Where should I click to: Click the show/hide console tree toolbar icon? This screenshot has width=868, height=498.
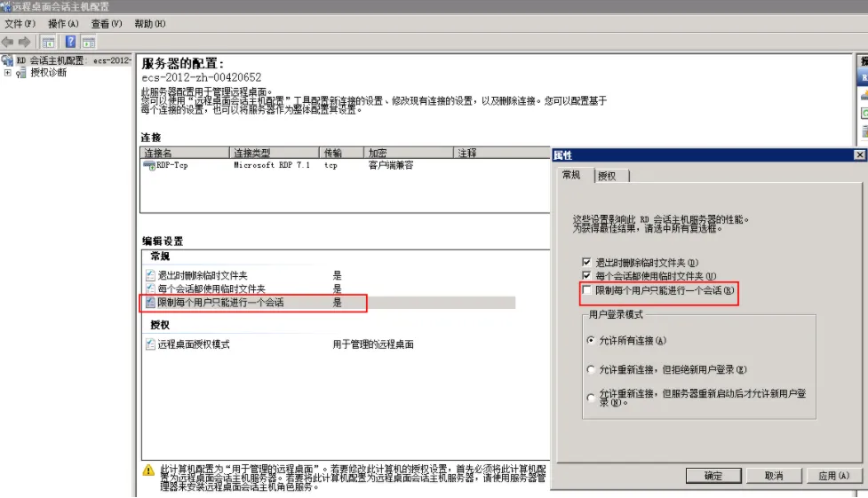tap(49, 42)
